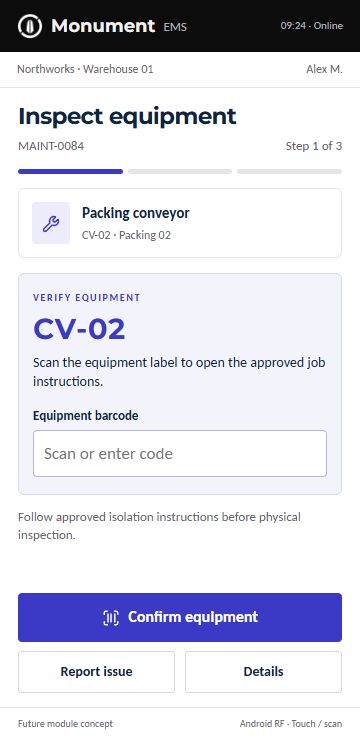Open the Packing conveyor equipment card
The image size is (360, 740).
pyautogui.click(x=180, y=223)
